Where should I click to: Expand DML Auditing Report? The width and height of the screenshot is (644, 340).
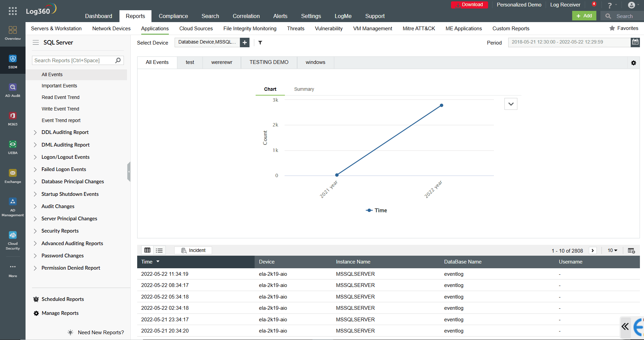click(35, 145)
